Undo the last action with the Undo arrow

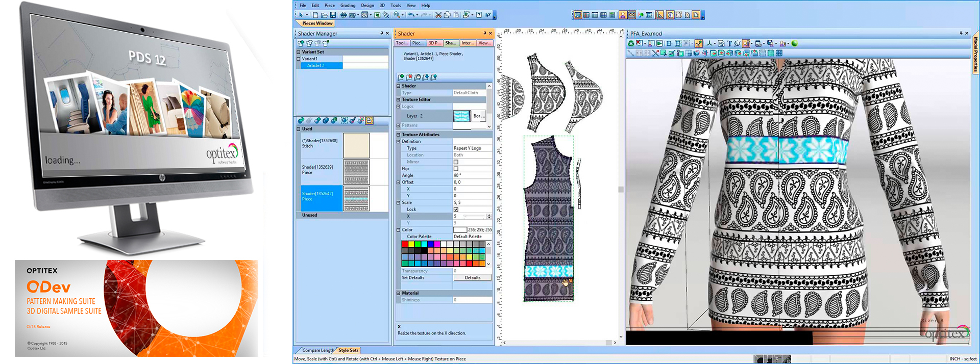tap(411, 15)
